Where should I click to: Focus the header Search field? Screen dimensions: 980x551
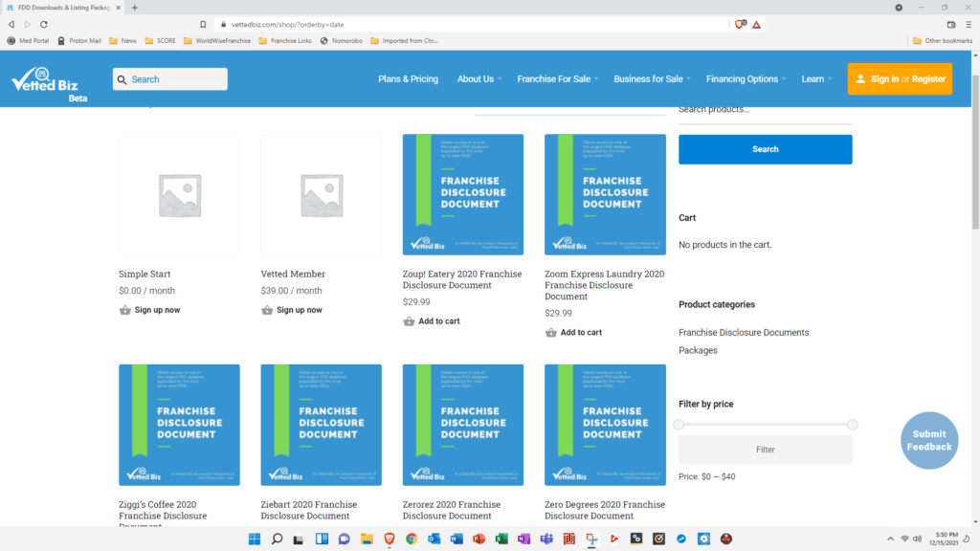pos(170,79)
